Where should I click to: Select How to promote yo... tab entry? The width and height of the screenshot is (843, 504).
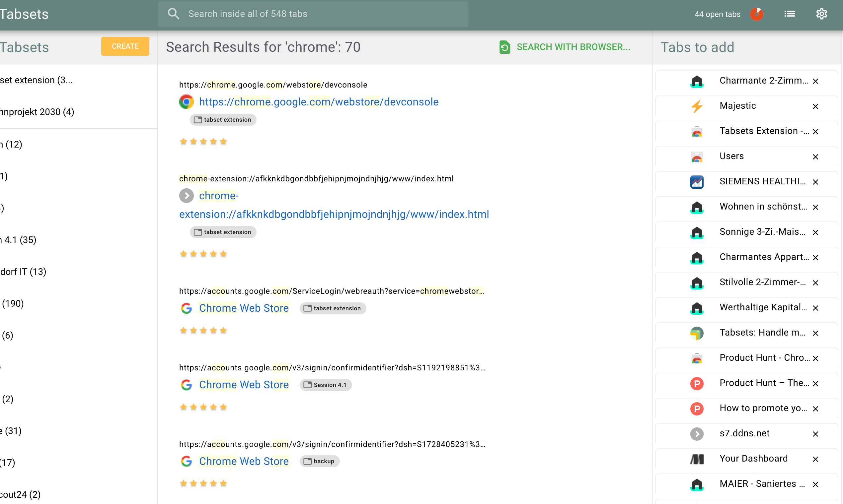point(746,408)
